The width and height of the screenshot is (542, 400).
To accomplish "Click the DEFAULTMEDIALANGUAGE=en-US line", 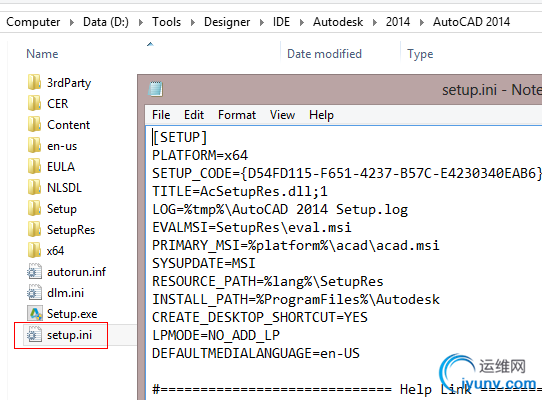I will click(256, 353).
